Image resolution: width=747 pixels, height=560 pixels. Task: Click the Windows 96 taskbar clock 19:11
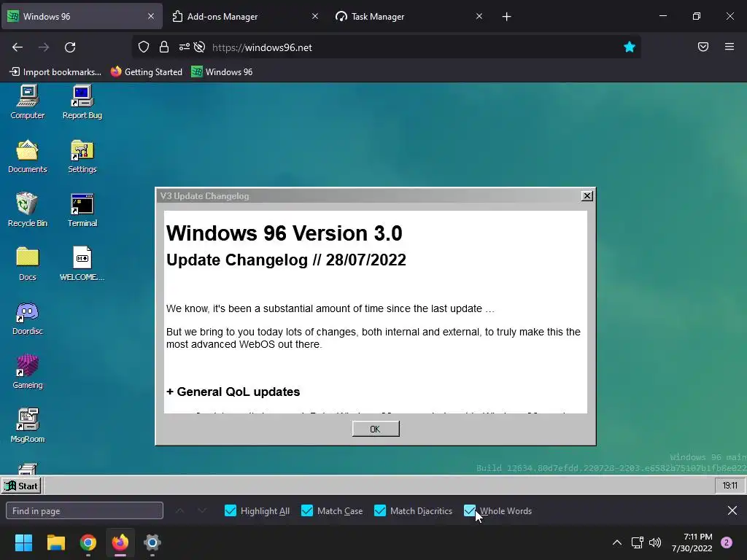point(729,486)
